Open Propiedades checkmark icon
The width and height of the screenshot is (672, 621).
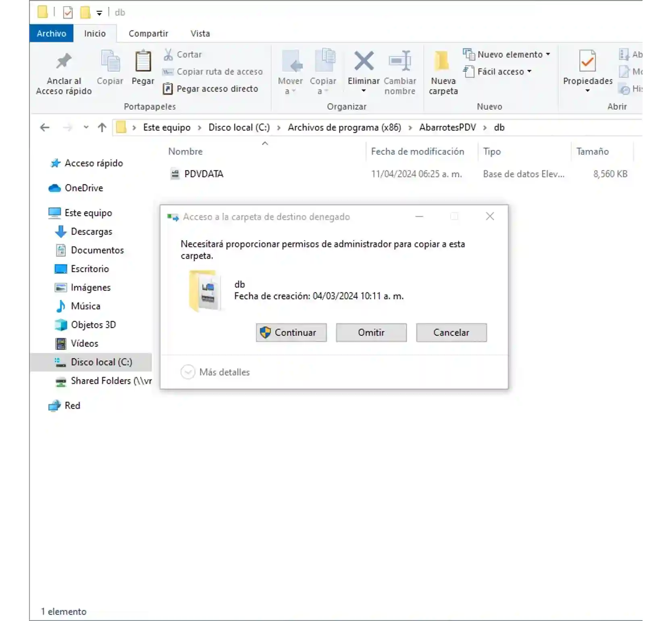tap(587, 60)
